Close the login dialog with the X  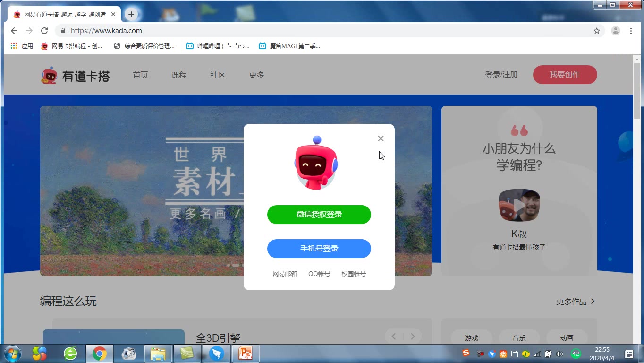point(381,138)
